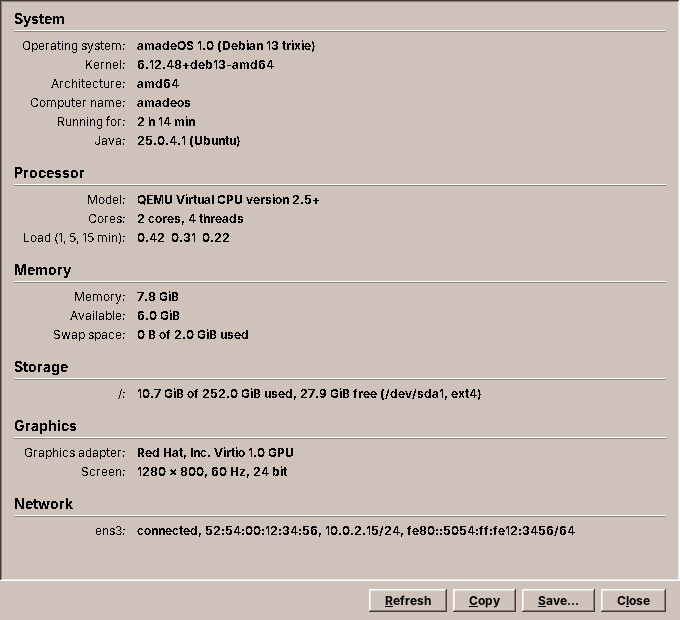Viewport: 680px width, 620px height.
Task: Click the architecture value amd64
Action: pyautogui.click(x=158, y=84)
